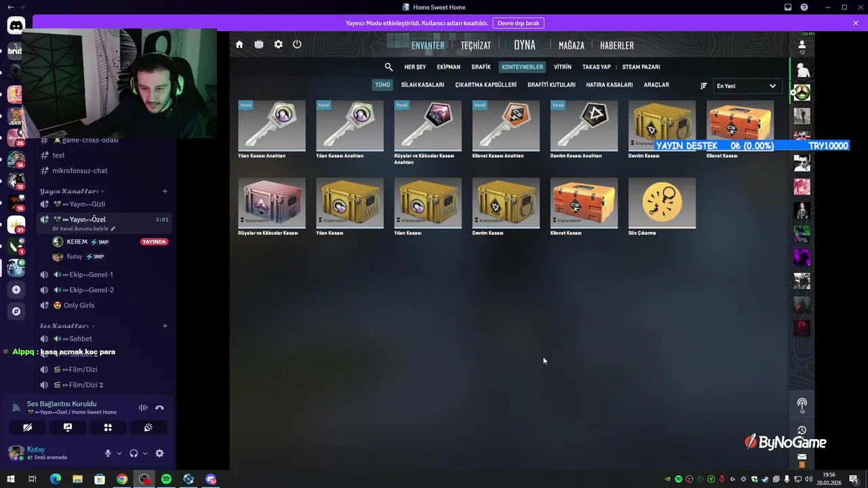Click the CS2 power quit icon
Viewport: 868px width, 488px height.
pos(297,45)
